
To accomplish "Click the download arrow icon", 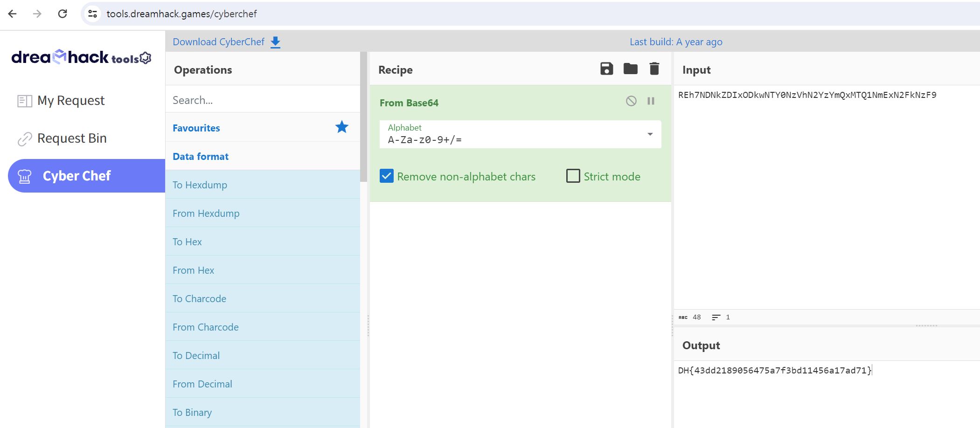I will pos(276,42).
